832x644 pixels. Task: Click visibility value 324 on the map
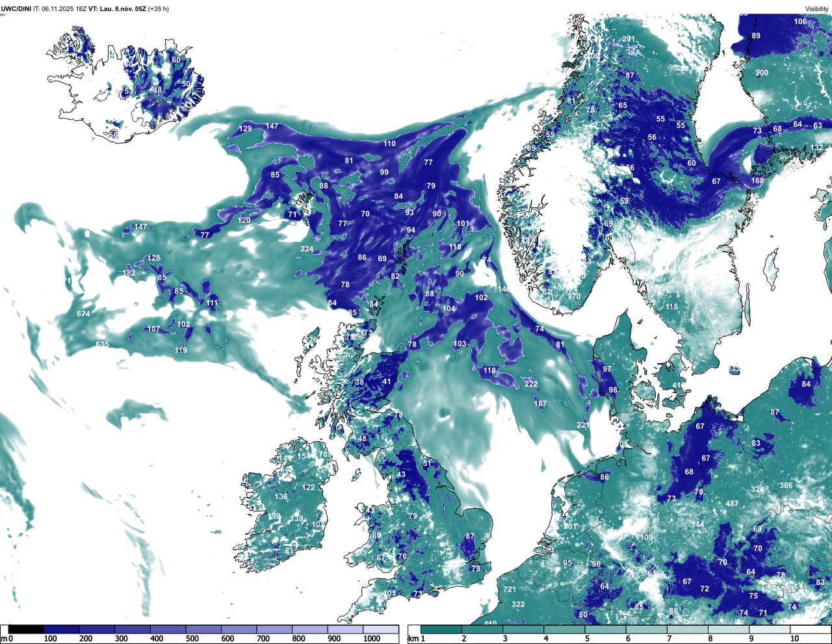(x=757, y=489)
